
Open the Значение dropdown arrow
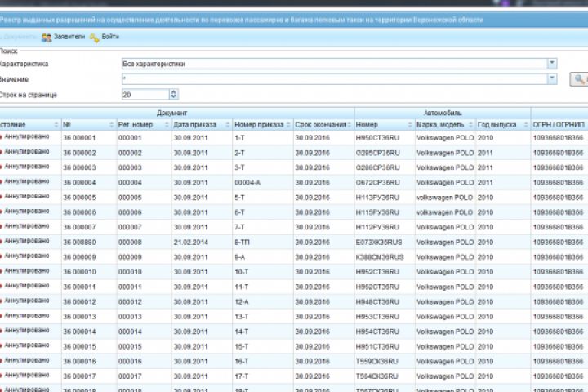coord(552,79)
